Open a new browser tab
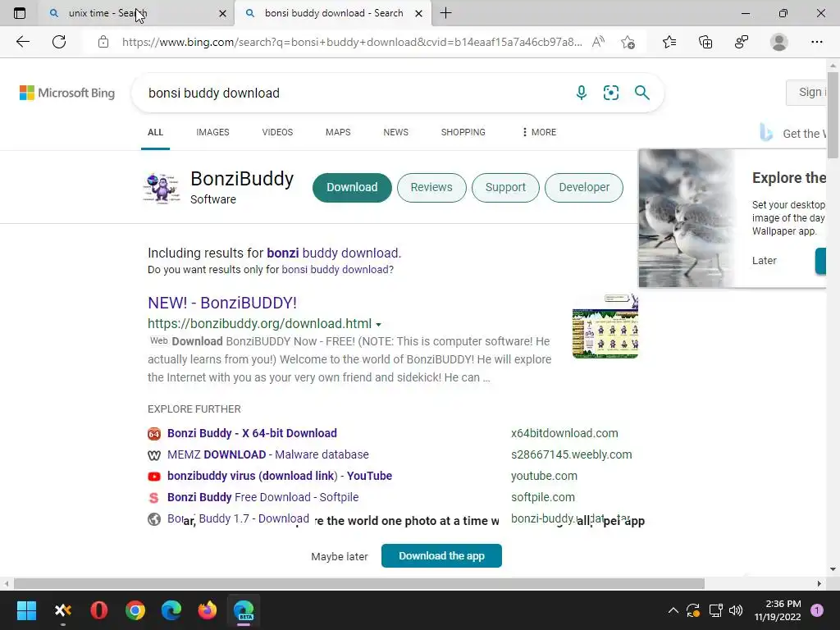 click(x=445, y=13)
